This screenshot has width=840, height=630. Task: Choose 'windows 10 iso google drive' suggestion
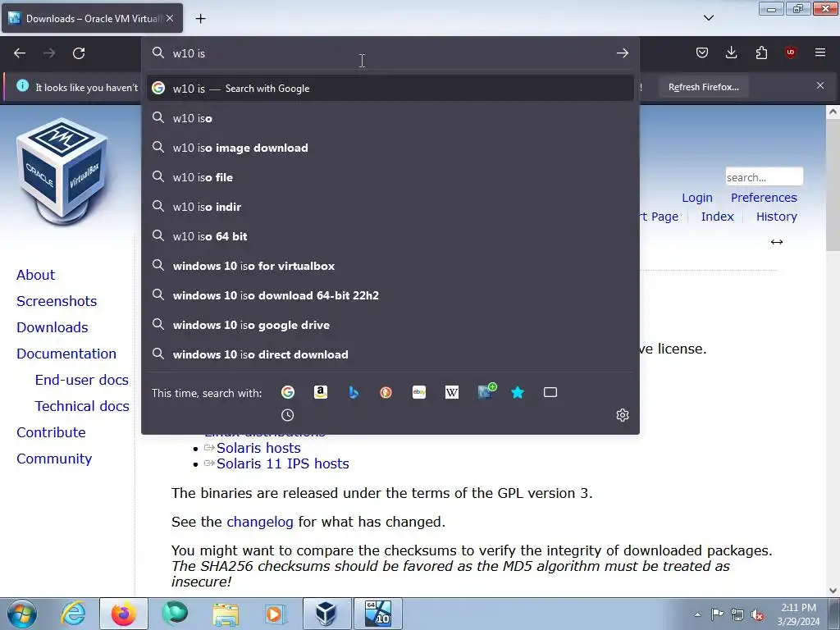390,325
